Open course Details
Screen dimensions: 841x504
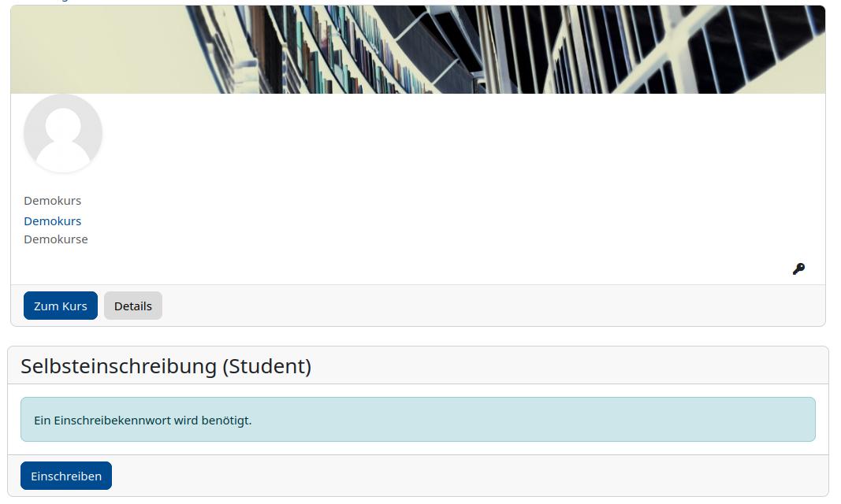pyautogui.click(x=133, y=306)
